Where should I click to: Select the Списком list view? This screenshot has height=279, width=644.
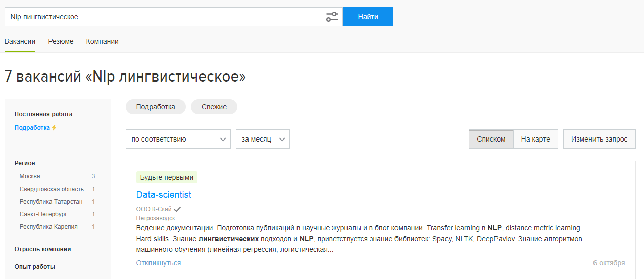pos(491,139)
